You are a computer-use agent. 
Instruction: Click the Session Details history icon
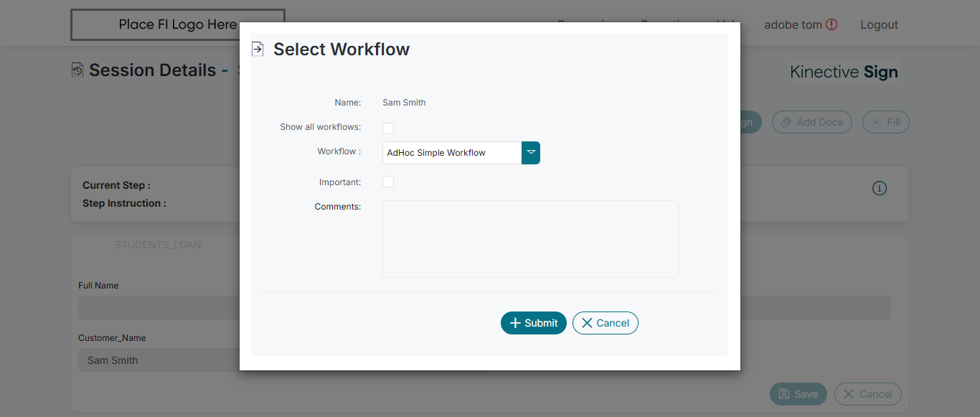(x=77, y=70)
